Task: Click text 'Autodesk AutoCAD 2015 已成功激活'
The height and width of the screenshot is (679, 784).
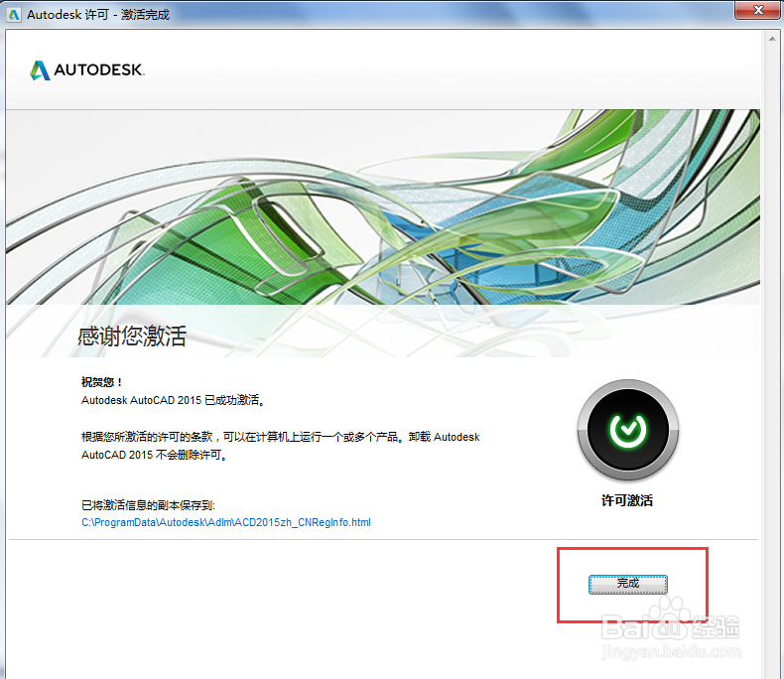Action: pos(173,400)
